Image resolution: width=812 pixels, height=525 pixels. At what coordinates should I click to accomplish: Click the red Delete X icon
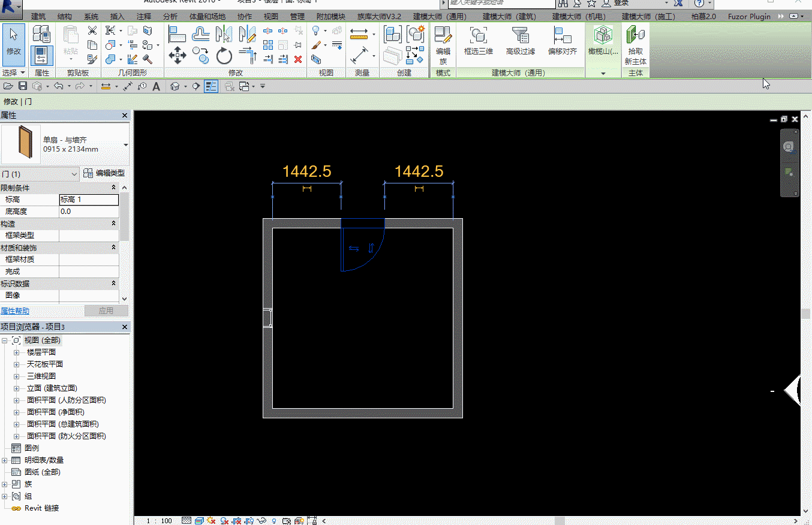point(298,59)
